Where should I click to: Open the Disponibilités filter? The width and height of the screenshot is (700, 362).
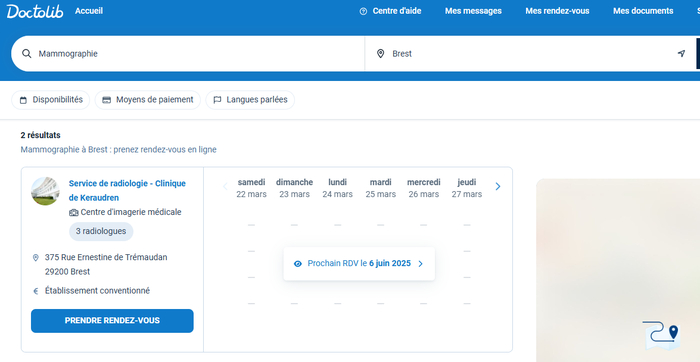click(x=50, y=100)
